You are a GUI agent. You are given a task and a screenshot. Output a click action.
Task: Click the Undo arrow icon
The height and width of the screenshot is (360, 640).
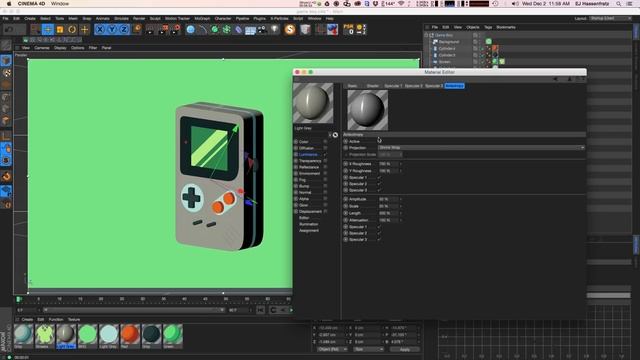[x=9, y=29]
